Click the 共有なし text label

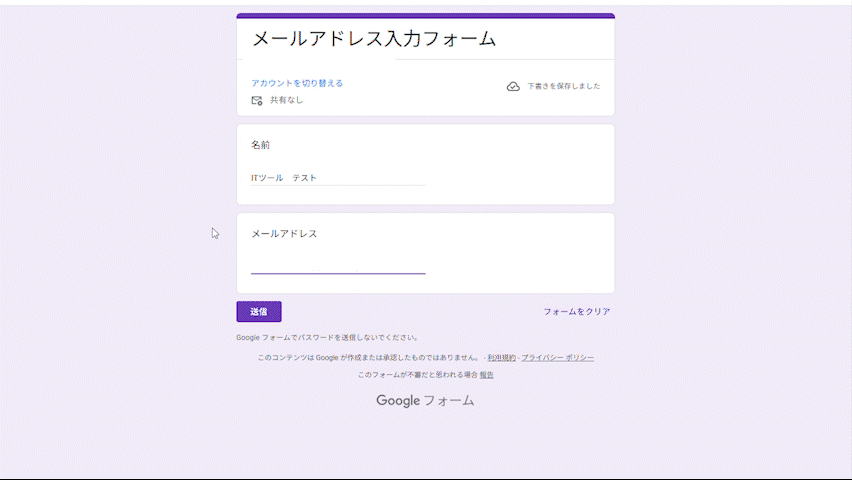(286, 101)
